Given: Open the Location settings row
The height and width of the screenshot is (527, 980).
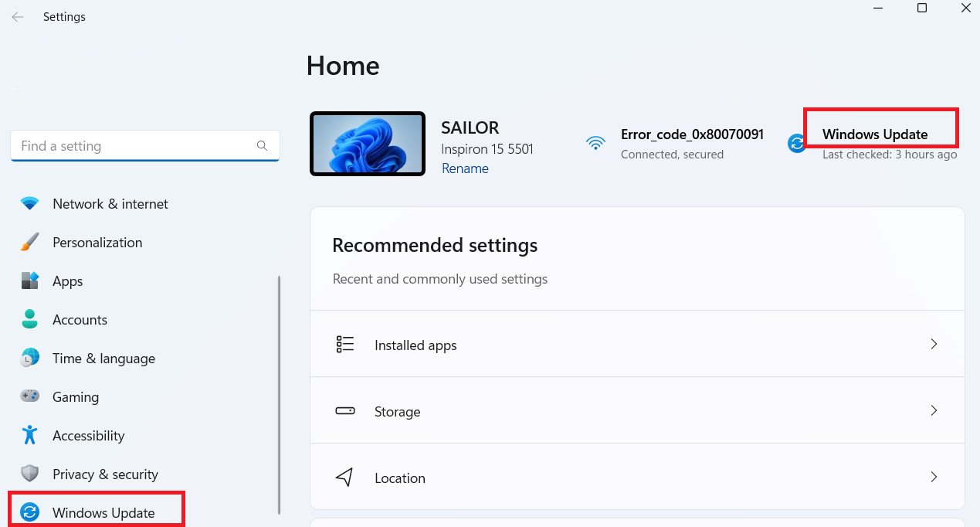Looking at the screenshot, I should 637,478.
